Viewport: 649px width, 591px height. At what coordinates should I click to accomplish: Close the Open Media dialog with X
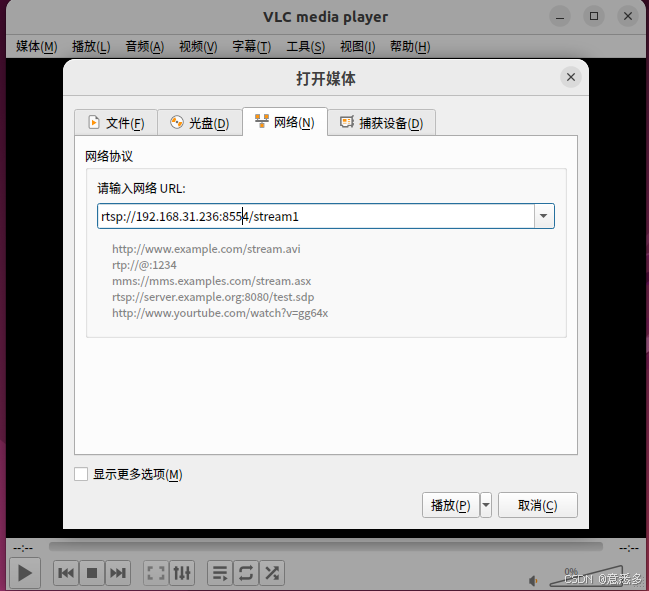(x=571, y=77)
